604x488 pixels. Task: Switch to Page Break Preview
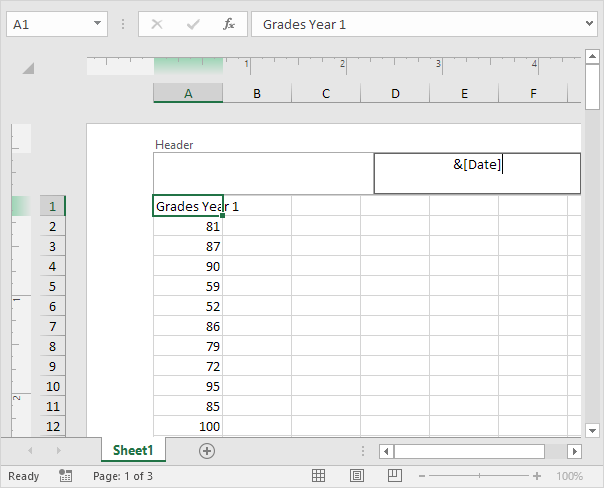pyautogui.click(x=394, y=476)
